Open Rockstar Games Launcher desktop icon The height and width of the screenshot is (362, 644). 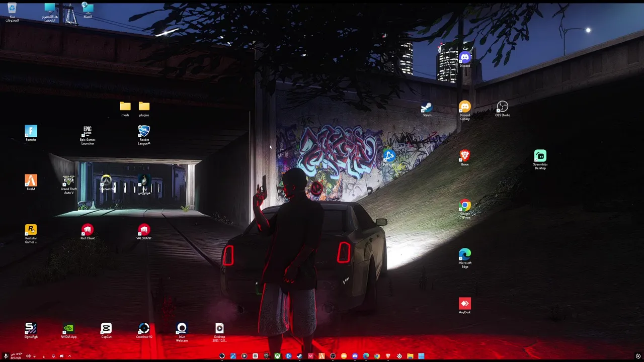coord(31,234)
